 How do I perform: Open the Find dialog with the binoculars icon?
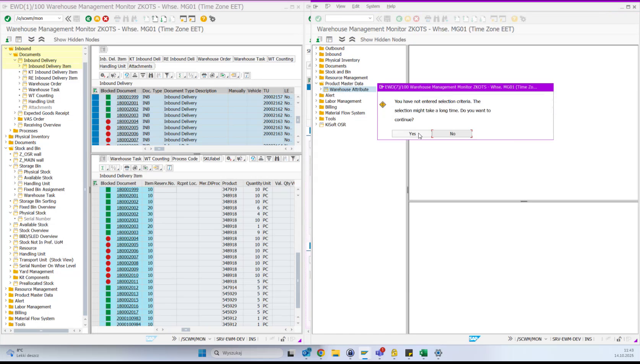click(150, 75)
